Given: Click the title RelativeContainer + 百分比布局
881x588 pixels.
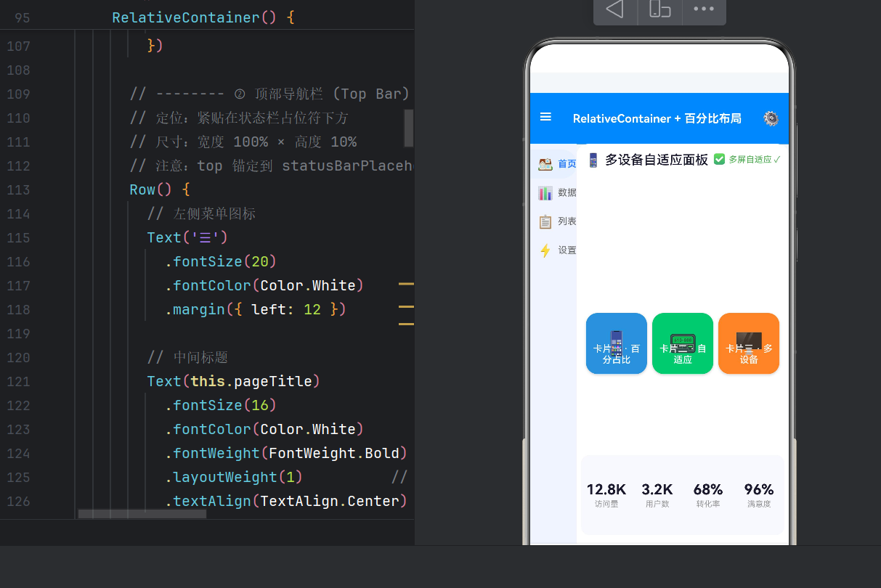Looking at the screenshot, I should tap(657, 118).
